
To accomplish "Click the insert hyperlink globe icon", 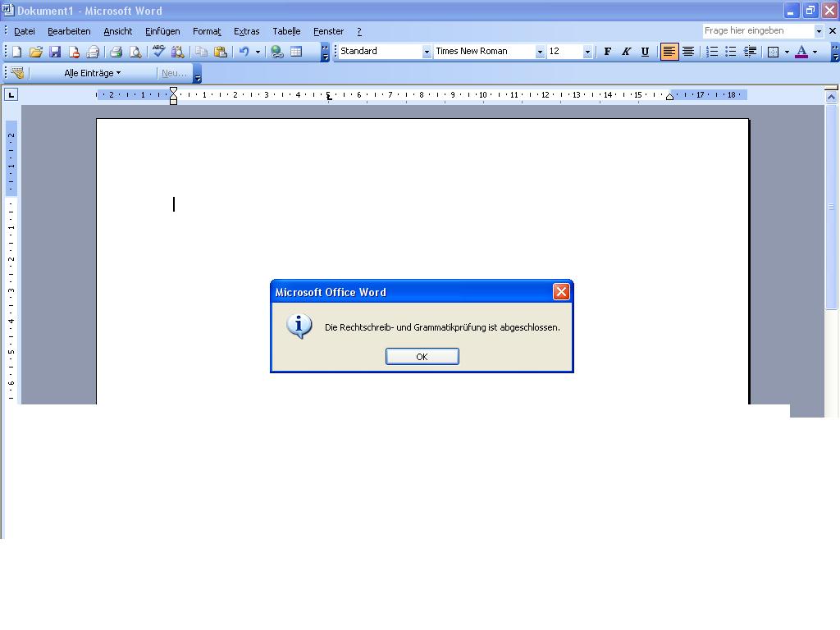I will 276,52.
